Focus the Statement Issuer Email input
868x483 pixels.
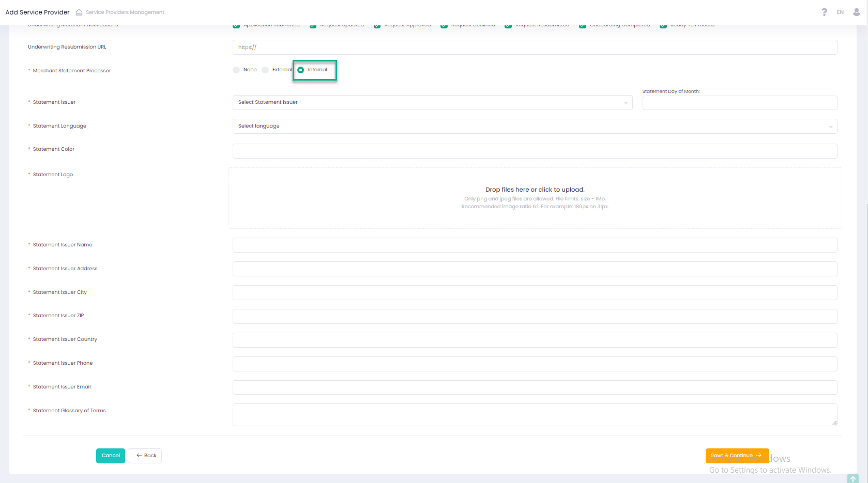pos(535,387)
